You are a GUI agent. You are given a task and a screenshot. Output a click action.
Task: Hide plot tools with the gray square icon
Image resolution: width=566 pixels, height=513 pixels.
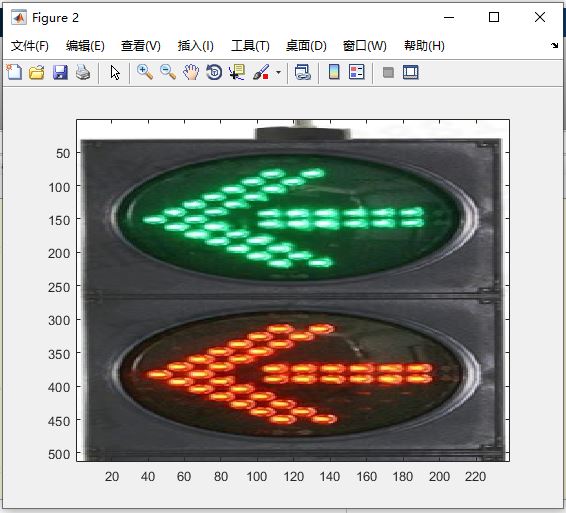coord(388,73)
